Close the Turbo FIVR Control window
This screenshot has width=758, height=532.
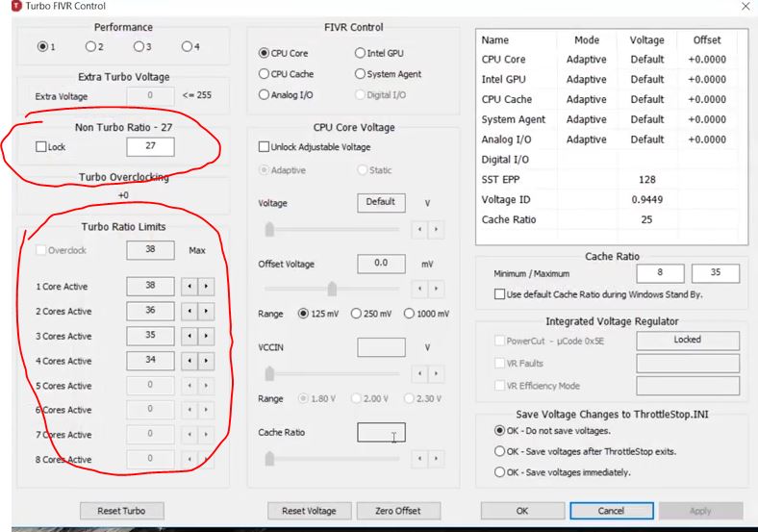pos(745,7)
